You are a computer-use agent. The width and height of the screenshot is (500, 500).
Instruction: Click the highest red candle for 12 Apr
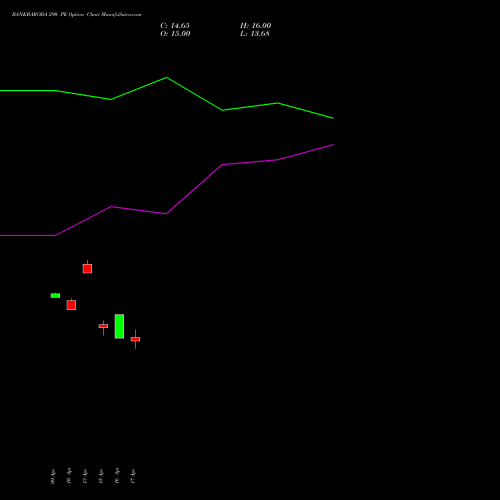(x=87, y=268)
